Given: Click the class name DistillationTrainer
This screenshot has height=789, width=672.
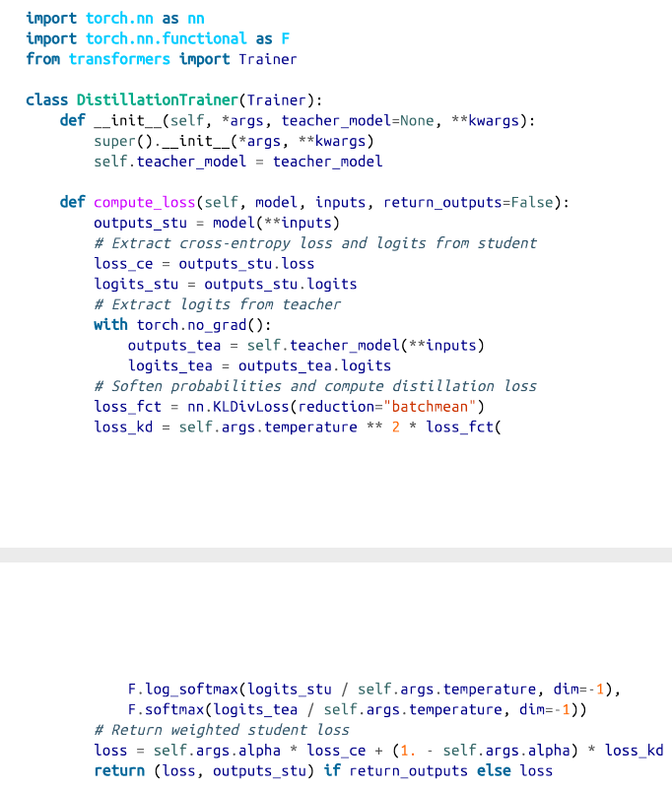Looking at the screenshot, I should click(157, 100).
